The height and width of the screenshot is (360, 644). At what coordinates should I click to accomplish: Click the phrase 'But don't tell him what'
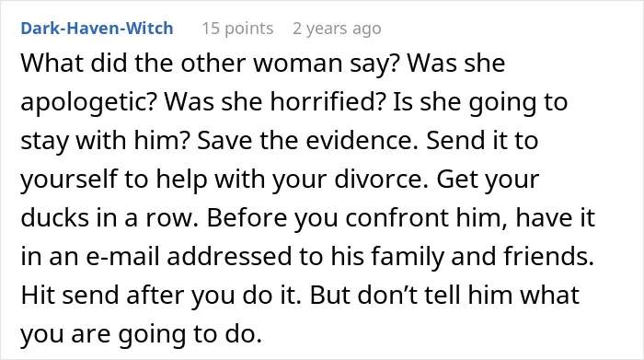[x=444, y=295]
